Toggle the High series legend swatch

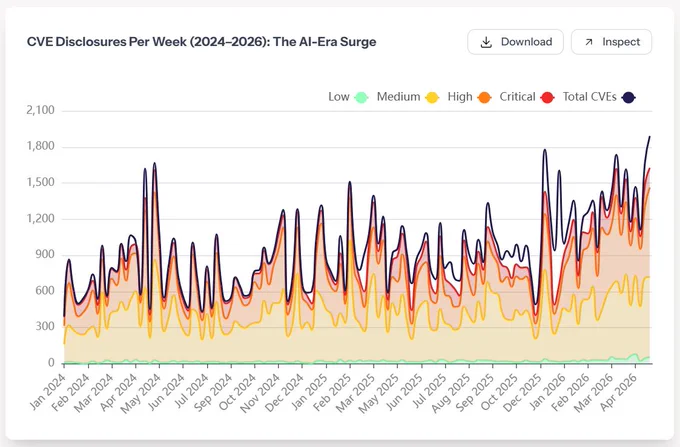[x=484, y=97]
